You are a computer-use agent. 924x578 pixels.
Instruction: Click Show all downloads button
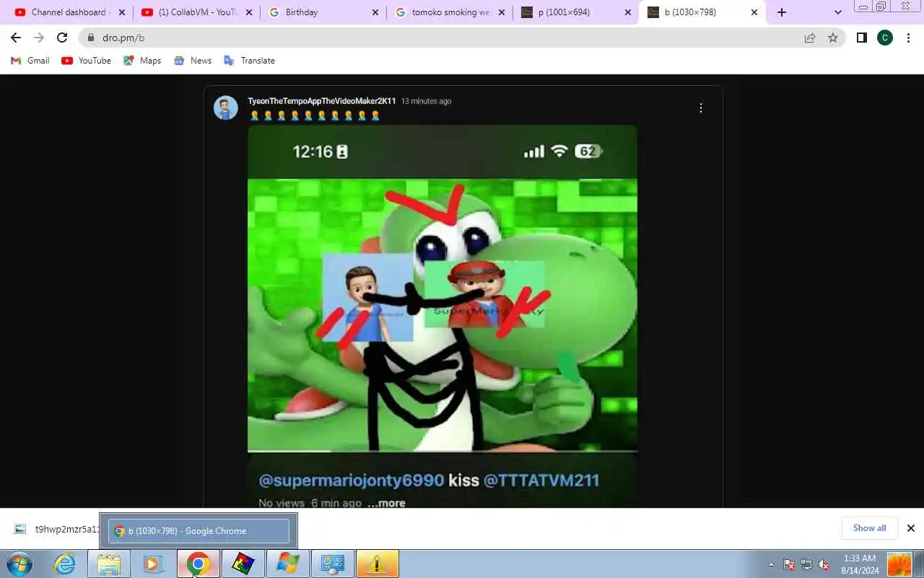pyautogui.click(x=869, y=528)
